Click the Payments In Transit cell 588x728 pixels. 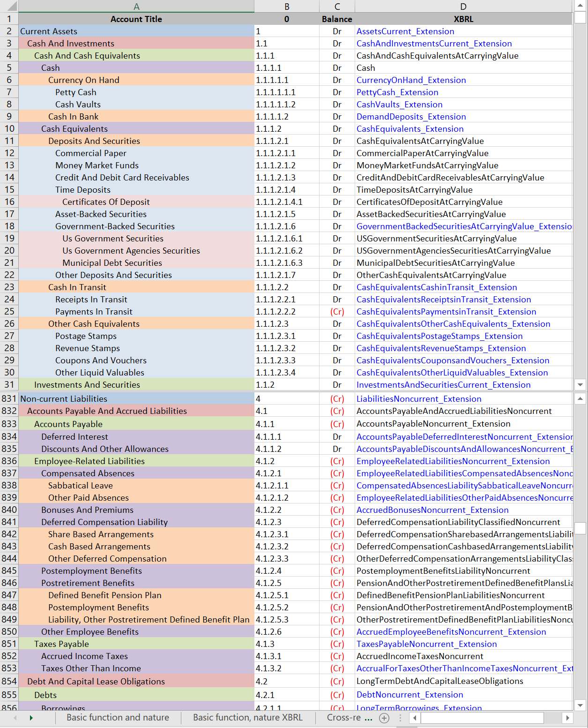[x=136, y=311]
